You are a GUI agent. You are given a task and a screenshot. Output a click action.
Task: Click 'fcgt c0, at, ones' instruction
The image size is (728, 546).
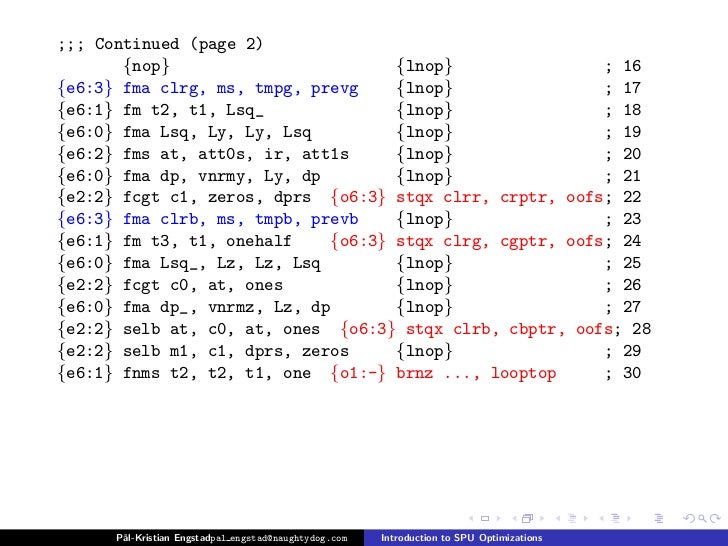(x=203, y=285)
